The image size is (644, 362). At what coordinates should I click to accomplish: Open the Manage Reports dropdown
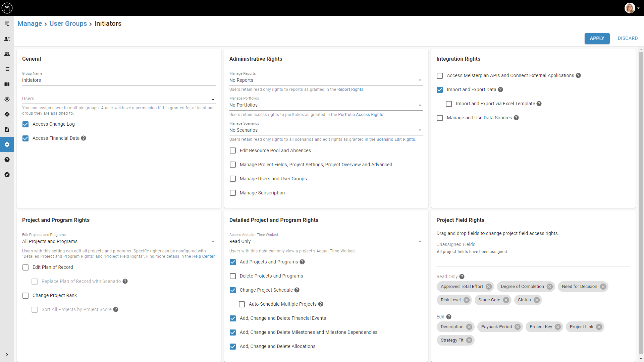click(326, 80)
